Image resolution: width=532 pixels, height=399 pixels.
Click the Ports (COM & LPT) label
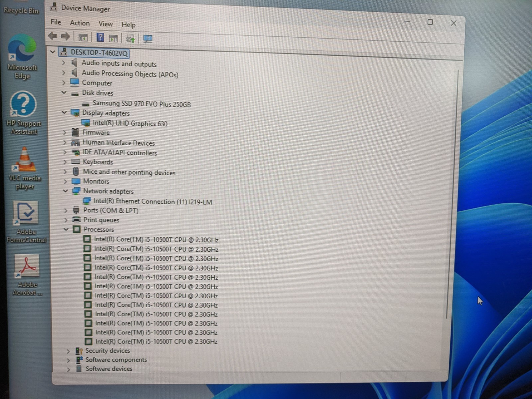pyautogui.click(x=111, y=210)
